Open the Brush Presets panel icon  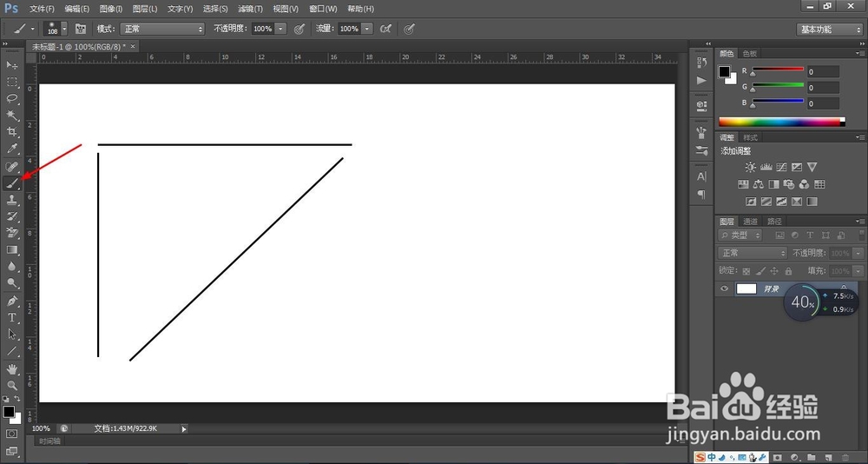click(x=701, y=150)
